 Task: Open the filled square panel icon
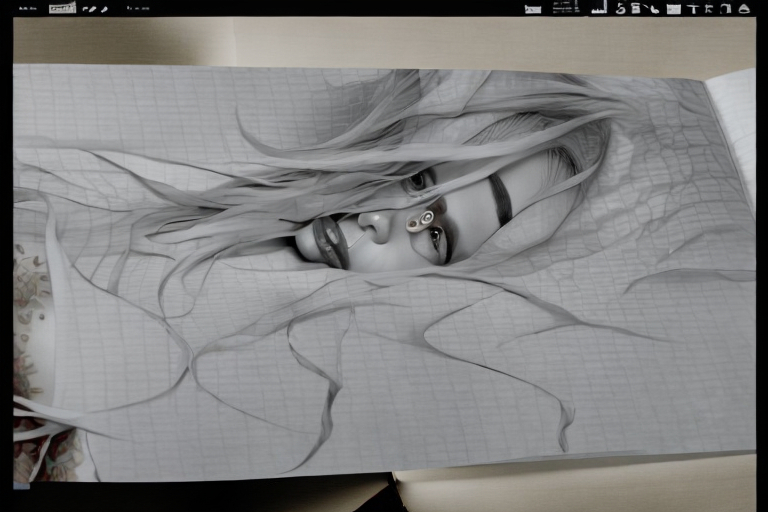pos(674,9)
